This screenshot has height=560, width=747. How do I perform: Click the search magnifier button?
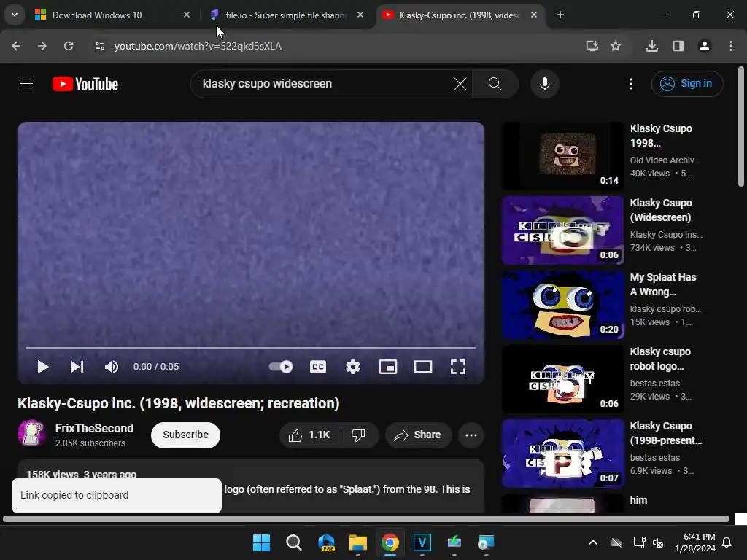pos(495,84)
